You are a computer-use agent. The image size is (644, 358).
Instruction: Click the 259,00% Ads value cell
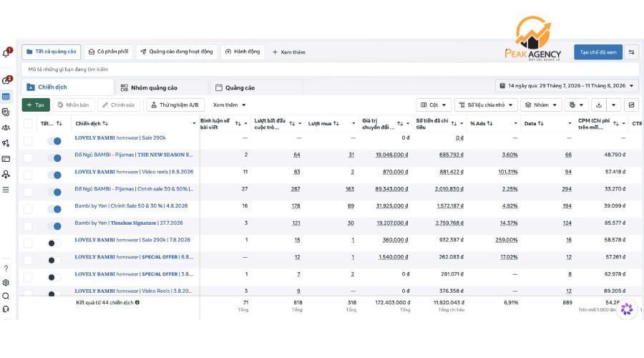pos(507,240)
